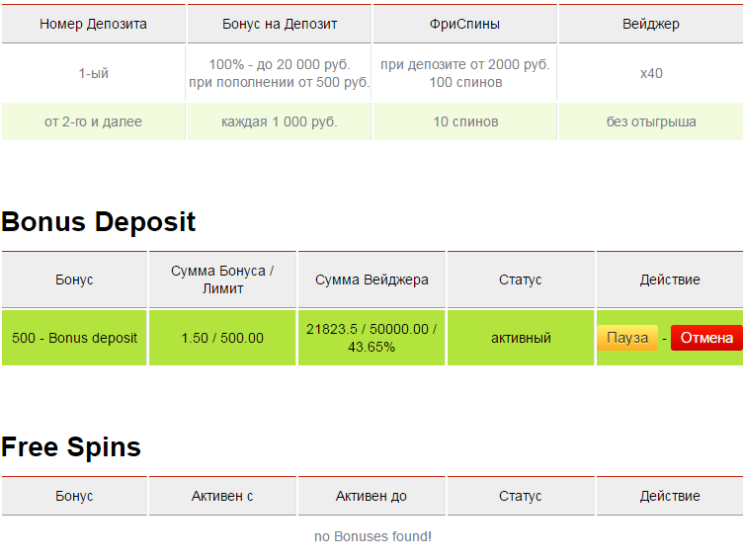
Task: Click the Bonus Deposit heading
Action: (99, 222)
